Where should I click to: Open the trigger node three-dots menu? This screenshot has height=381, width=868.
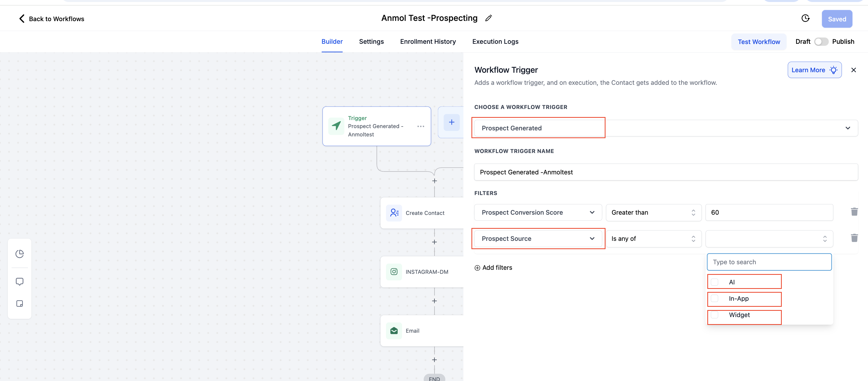click(420, 126)
